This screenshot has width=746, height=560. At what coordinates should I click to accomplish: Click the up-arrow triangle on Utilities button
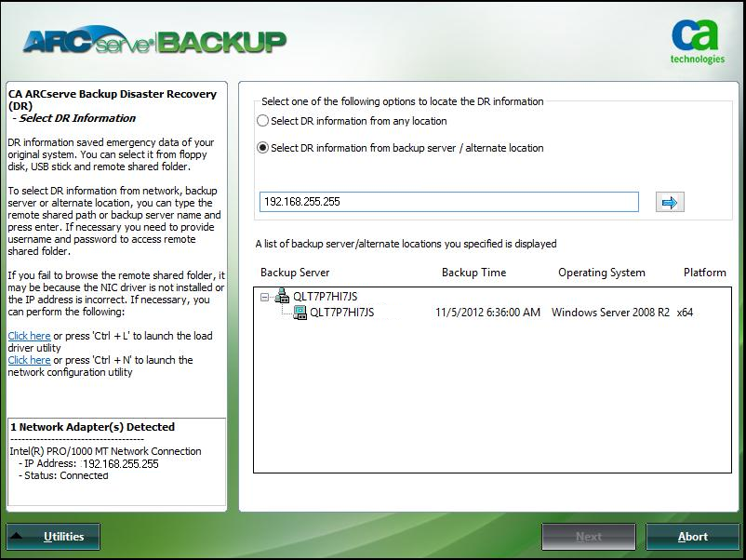(16, 536)
